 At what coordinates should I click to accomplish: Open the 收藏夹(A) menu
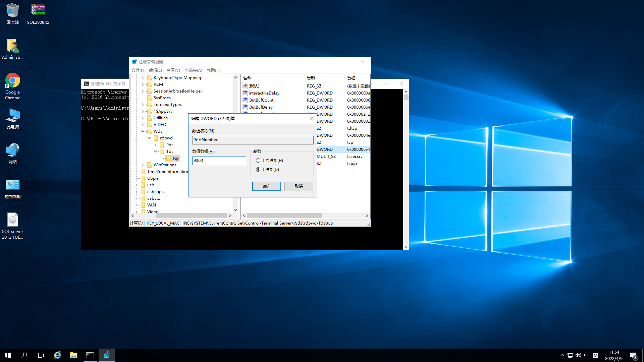193,70
